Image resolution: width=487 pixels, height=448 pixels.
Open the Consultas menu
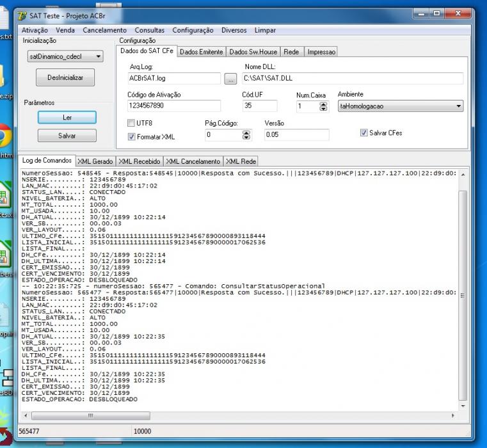(149, 31)
